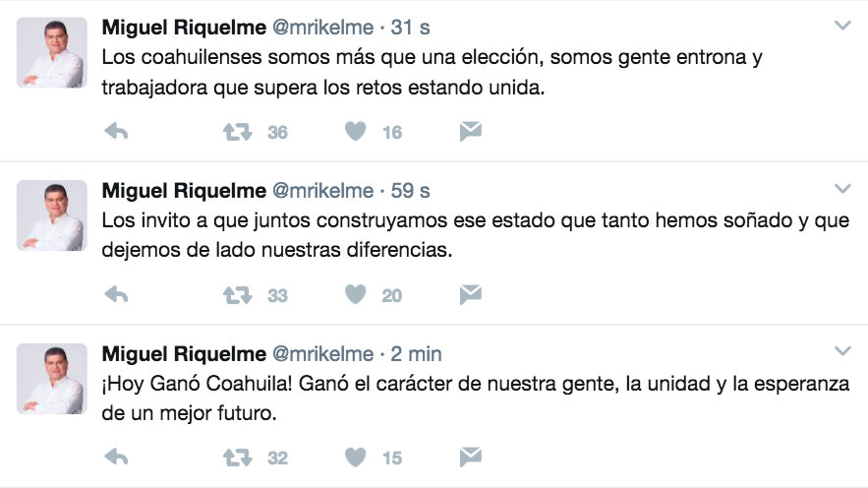Like the tweet with 20 likes
Image resolution: width=868 pixels, height=488 pixels.
356,293
